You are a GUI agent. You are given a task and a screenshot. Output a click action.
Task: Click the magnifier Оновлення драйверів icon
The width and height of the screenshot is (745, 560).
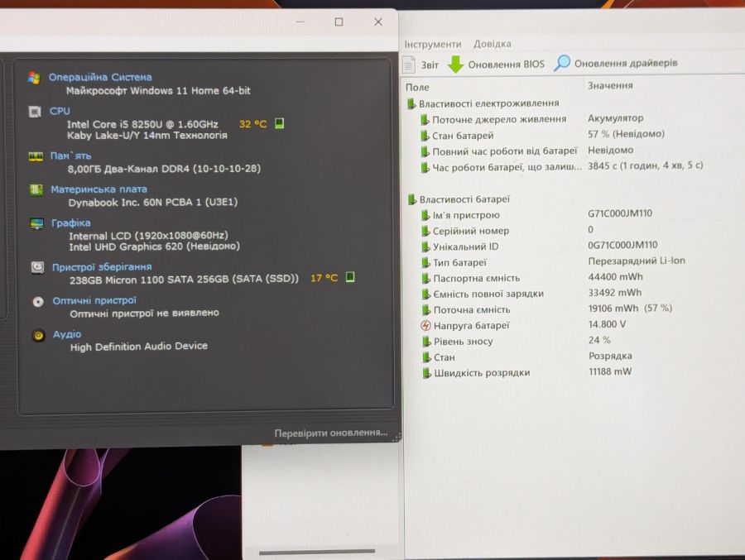tap(562, 63)
